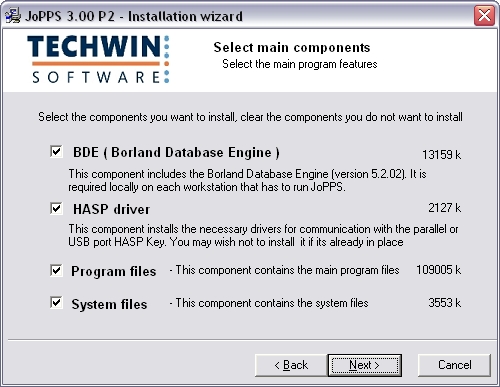Toggle the System files checkbox
500x387 pixels.
(x=56, y=303)
